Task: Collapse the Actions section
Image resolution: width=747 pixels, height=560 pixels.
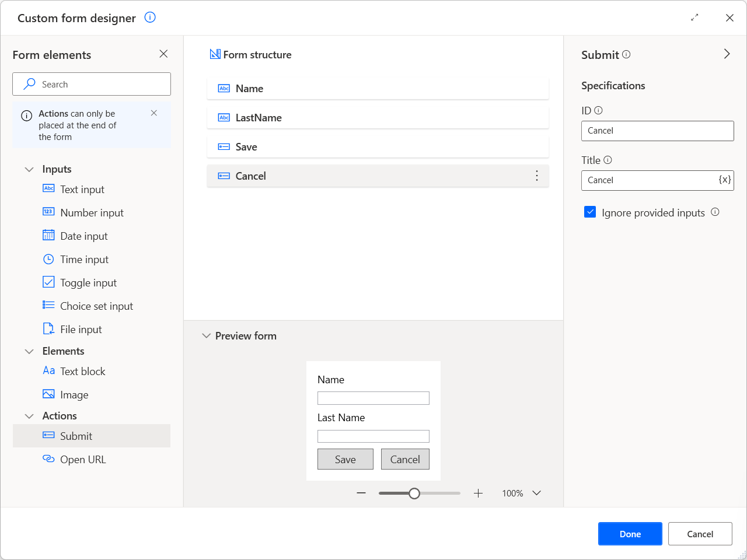Action: pyautogui.click(x=29, y=415)
